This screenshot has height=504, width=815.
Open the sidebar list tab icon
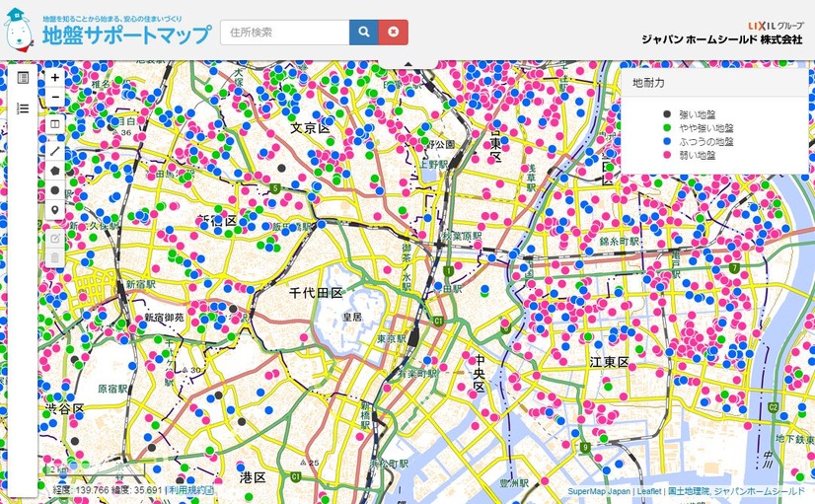[23, 108]
